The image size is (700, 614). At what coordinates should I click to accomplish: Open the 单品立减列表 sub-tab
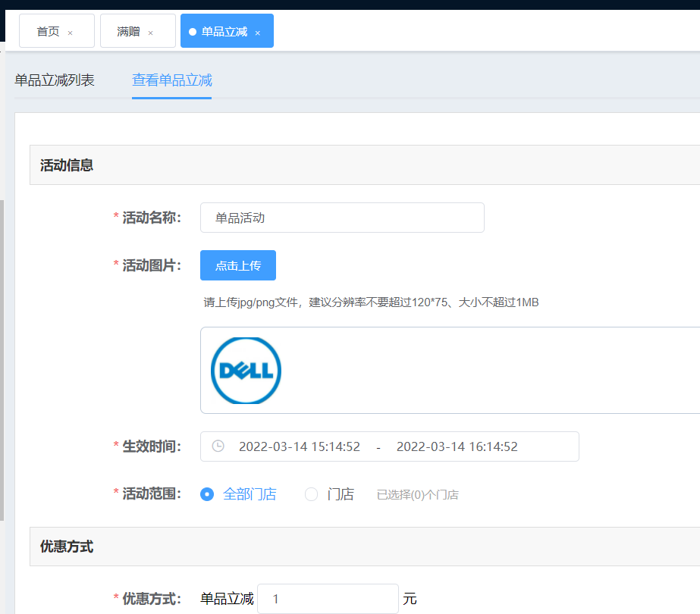pos(55,80)
